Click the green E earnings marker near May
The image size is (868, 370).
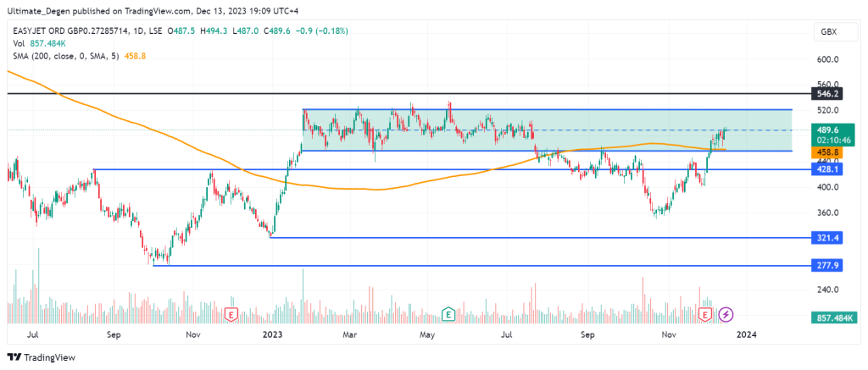(448, 315)
